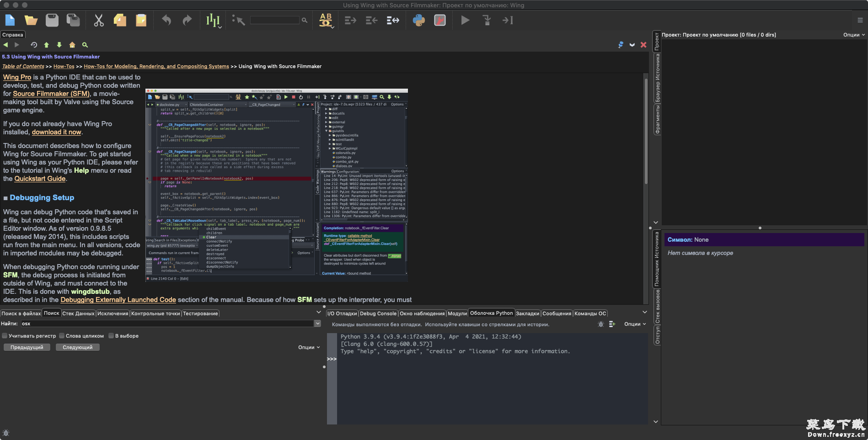Go back in help with green left arrow
Screen dimensions: 868x440
click(x=5, y=45)
